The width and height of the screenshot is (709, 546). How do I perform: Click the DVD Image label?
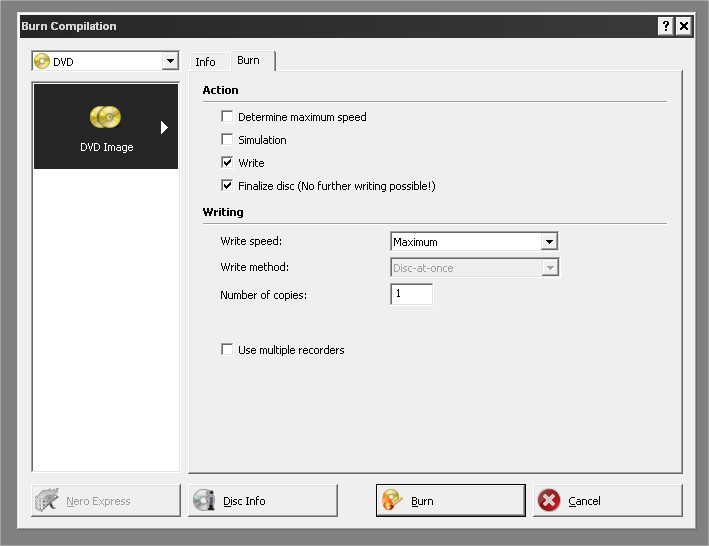tap(107, 147)
